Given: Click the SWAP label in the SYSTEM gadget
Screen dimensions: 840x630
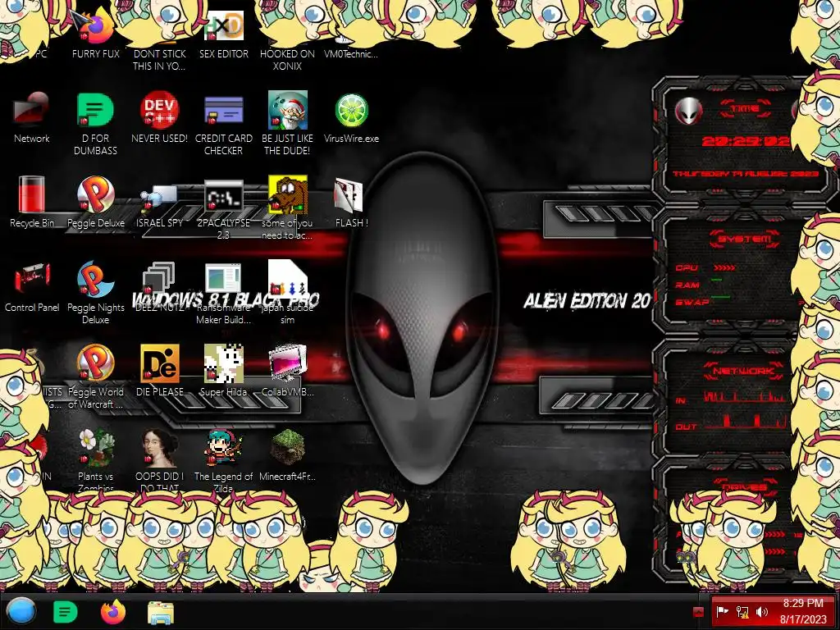Looking at the screenshot, I should click(x=692, y=302).
